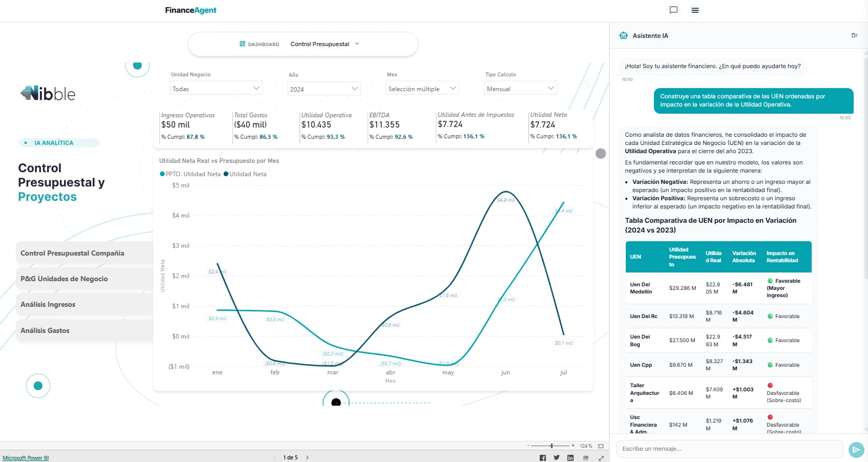Enter full-screen mode for the report
Viewport: 868px width, 462px height.
tap(601, 458)
